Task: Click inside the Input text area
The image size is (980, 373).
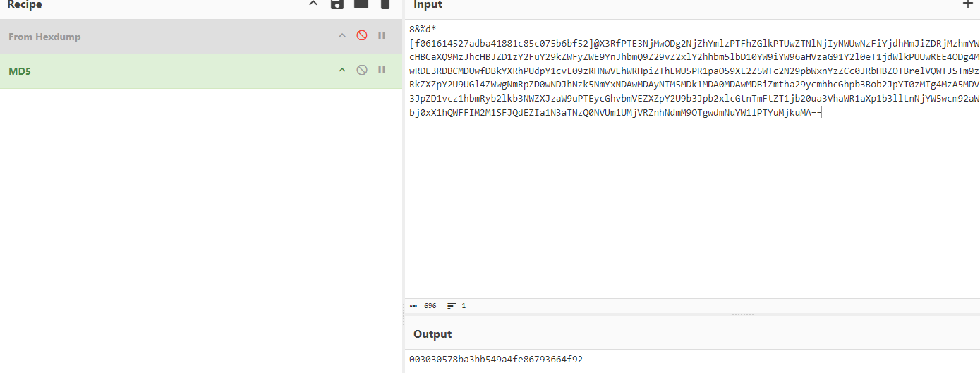Action: [x=691, y=212]
